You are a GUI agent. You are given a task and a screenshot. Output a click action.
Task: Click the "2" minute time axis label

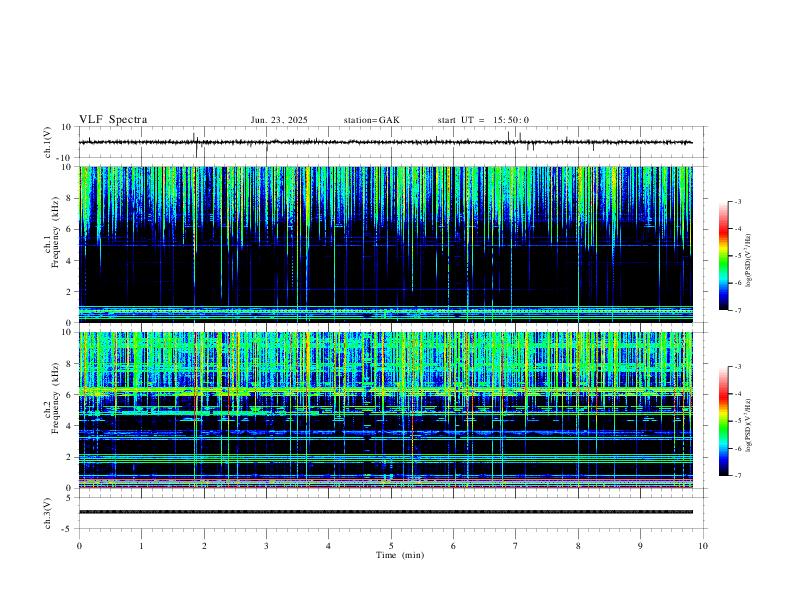[x=204, y=546]
